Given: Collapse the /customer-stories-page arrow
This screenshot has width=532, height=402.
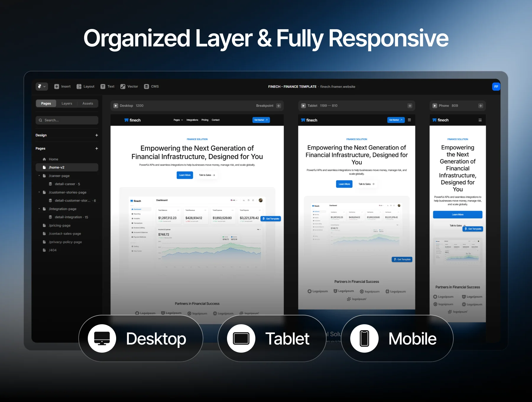Looking at the screenshot, I should [x=39, y=192].
